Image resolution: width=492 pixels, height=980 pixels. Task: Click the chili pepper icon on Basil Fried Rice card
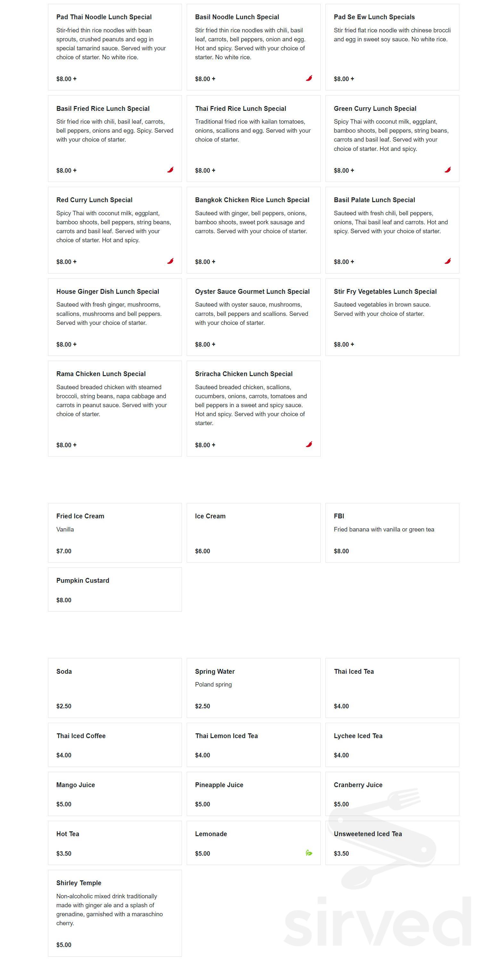(170, 170)
